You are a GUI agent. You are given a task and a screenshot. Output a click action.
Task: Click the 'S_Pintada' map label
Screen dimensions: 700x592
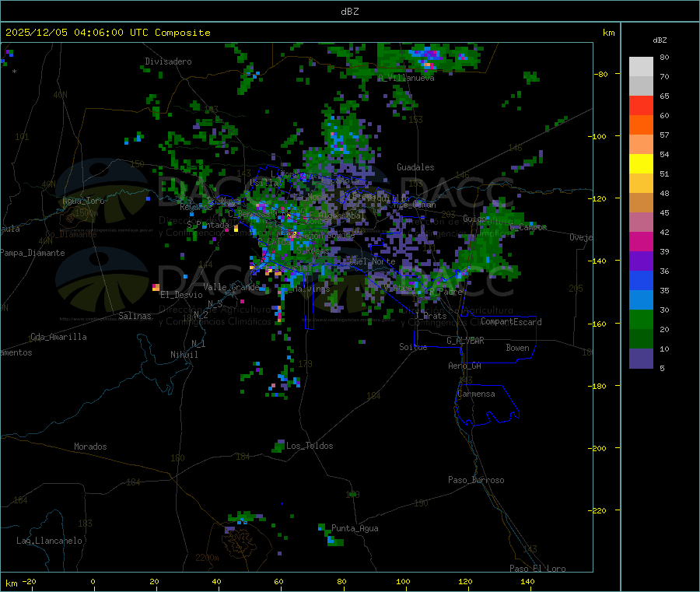(x=208, y=225)
